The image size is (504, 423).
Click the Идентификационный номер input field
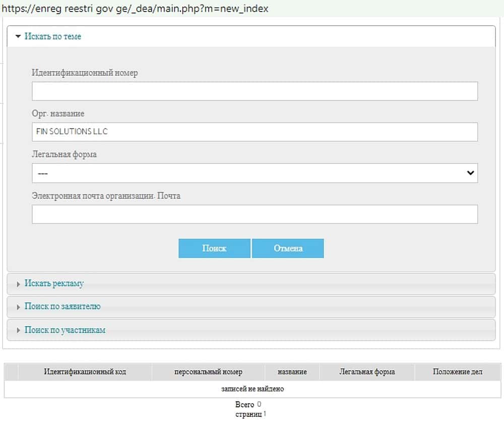[x=255, y=91]
